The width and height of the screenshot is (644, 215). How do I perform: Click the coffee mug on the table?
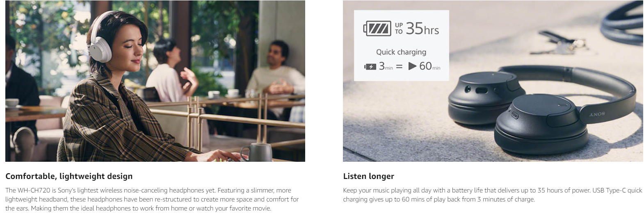[258, 152]
